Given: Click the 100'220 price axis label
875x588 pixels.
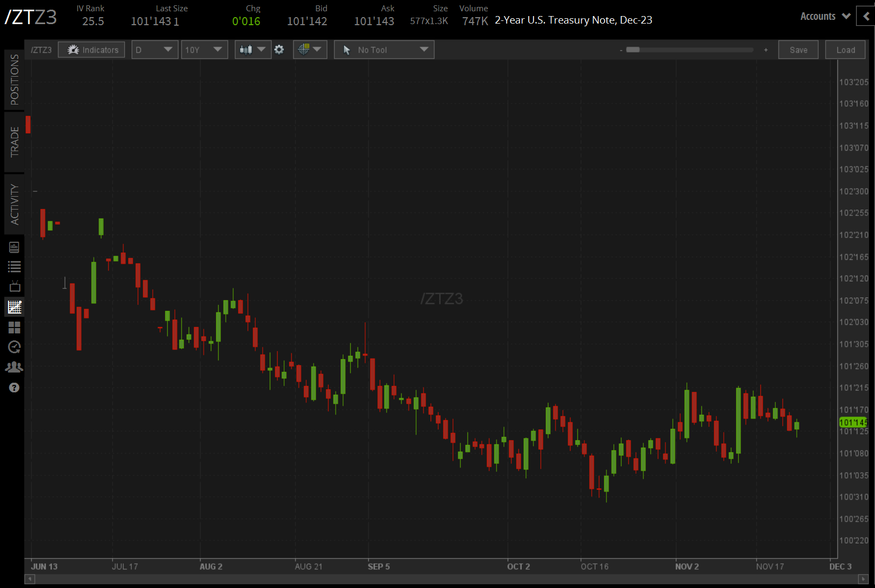Looking at the screenshot, I should (854, 540).
